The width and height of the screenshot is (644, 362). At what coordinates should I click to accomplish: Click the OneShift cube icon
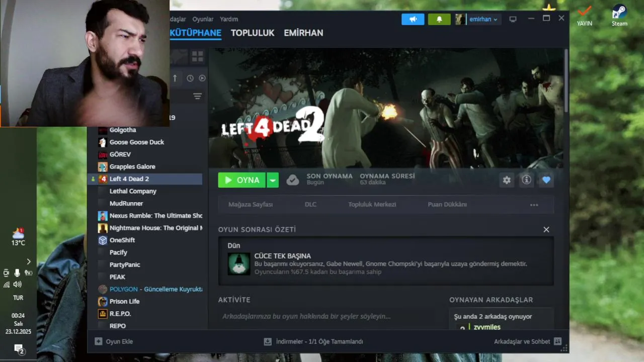click(x=103, y=240)
